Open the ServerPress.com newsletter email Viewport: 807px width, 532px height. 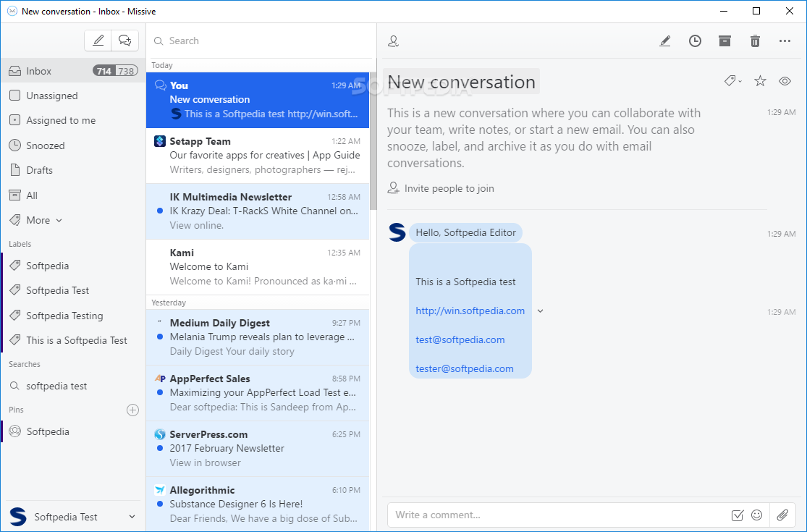click(258, 449)
